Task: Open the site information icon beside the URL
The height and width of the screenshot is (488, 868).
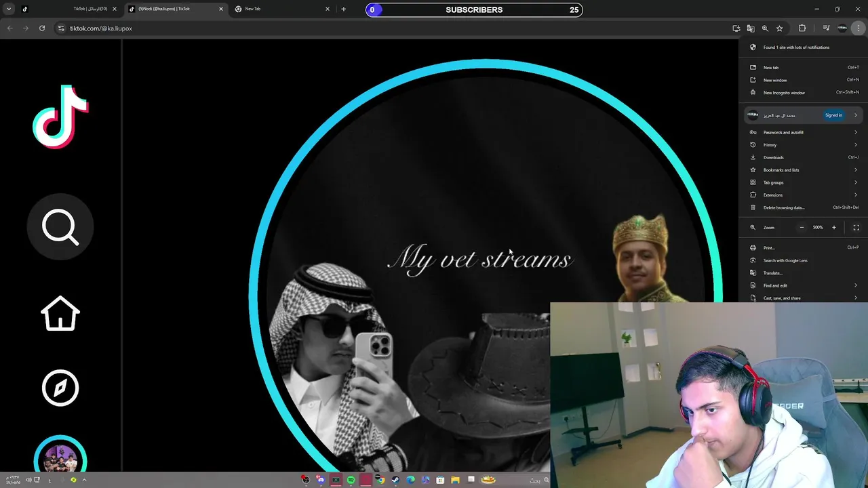Action: (x=61, y=28)
